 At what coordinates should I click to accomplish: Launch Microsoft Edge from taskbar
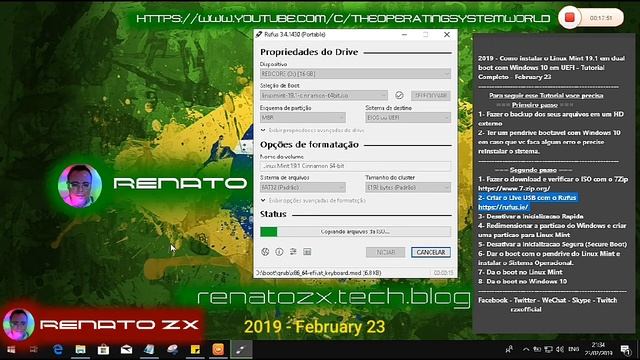click(58, 349)
